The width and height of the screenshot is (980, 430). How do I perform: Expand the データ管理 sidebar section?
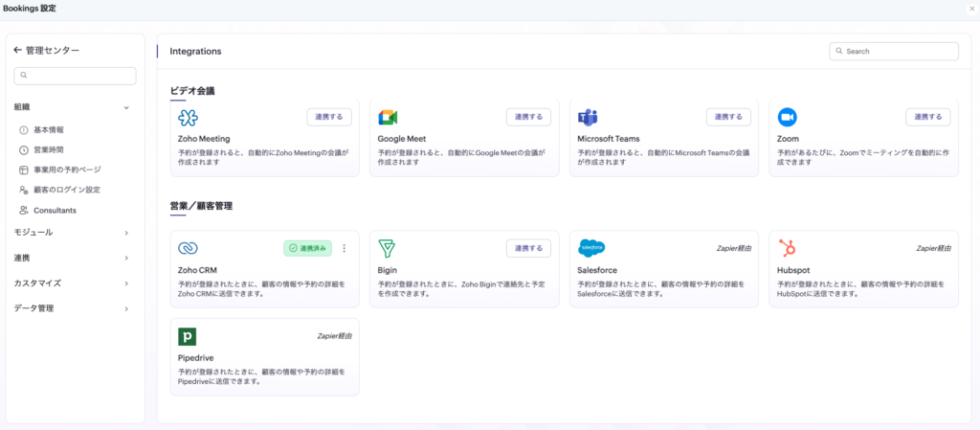pos(126,308)
